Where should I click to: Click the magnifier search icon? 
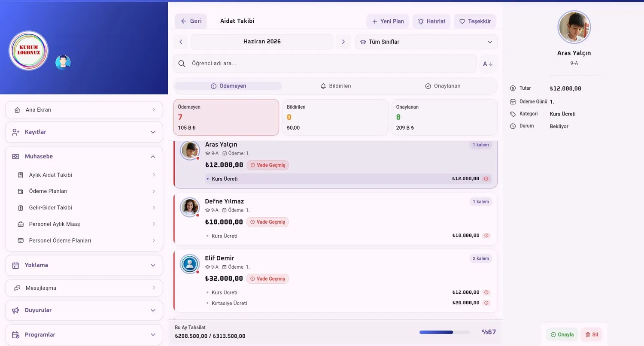[x=182, y=64]
